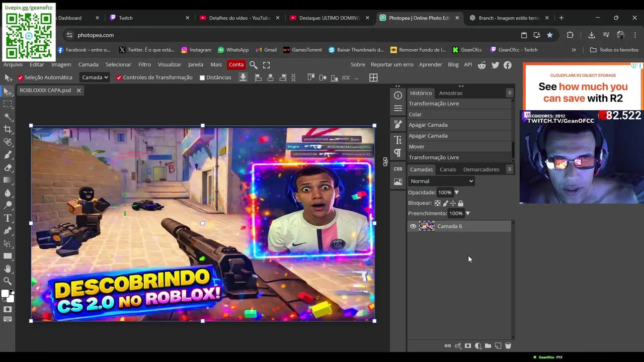
Task: Select the Blur droplet tool
Action: [8, 193]
